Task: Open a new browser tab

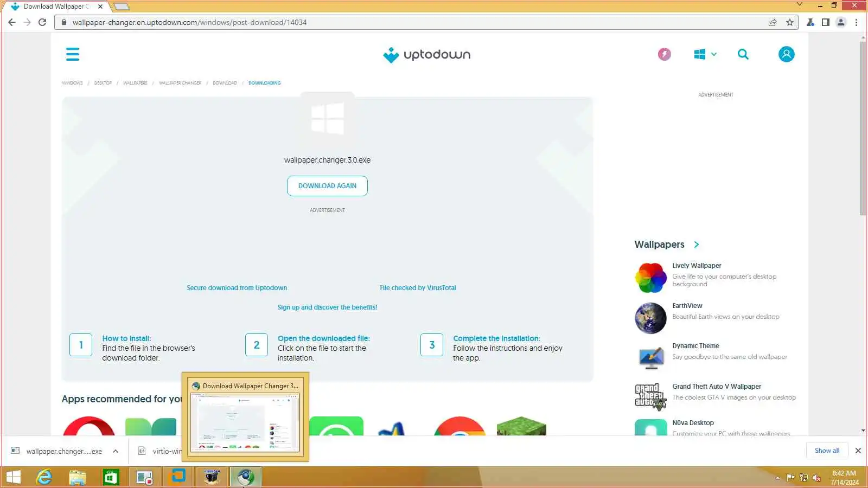Action: [x=122, y=7]
